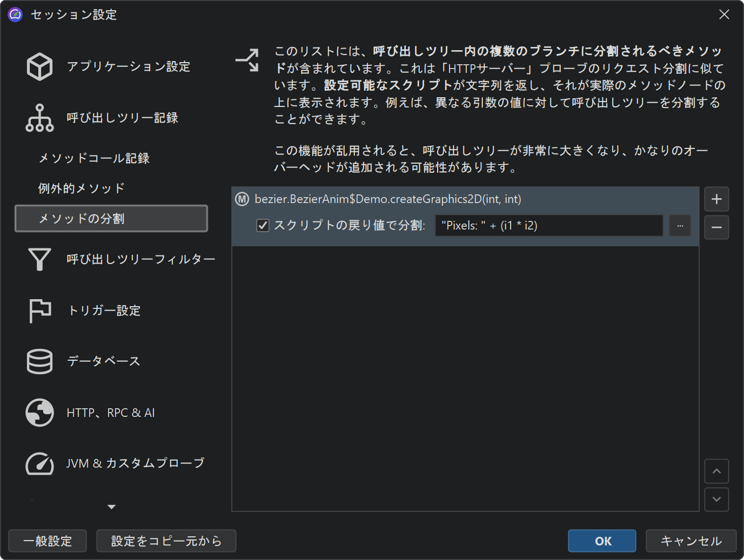Click the database cylinder icon

[x=39, y=361]
